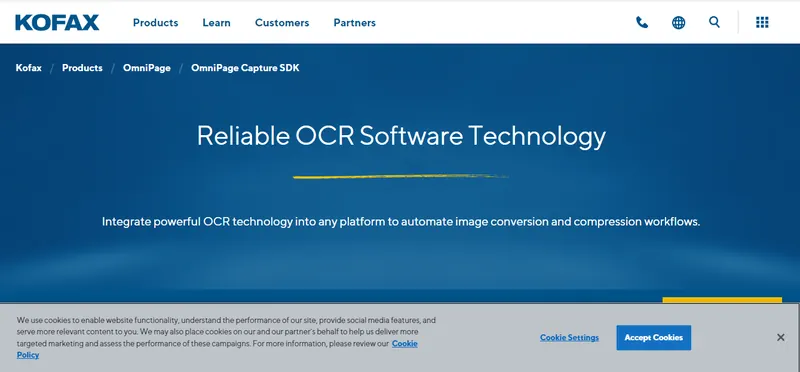Go to OmniPage breadcrumb

(x=146, y=68)
